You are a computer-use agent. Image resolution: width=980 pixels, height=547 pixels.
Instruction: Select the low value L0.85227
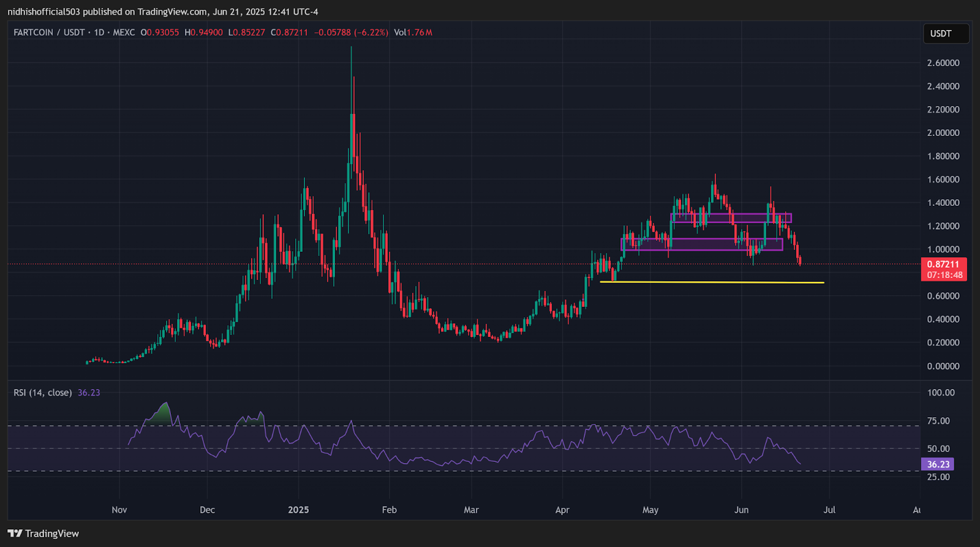[247, 32]
